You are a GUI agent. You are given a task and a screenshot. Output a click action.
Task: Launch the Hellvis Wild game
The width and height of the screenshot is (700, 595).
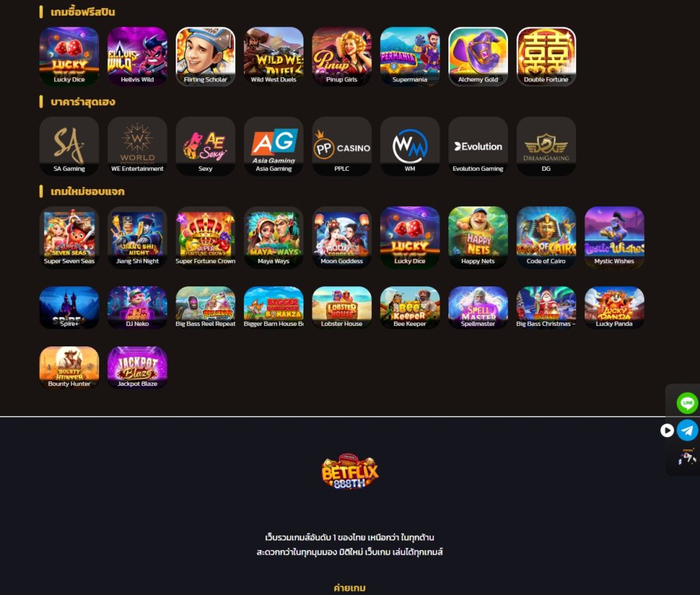point(137,56)
